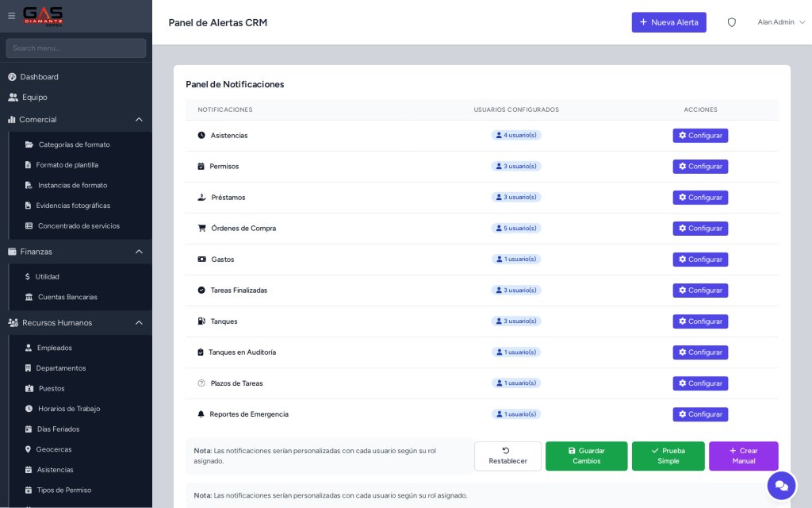Click the Tareas Finalizadas check icon
The image size is (812, 508).
201,291
